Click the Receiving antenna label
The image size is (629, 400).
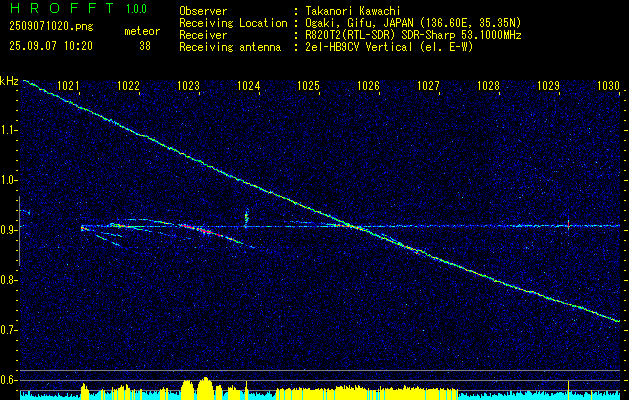[230, 47]
